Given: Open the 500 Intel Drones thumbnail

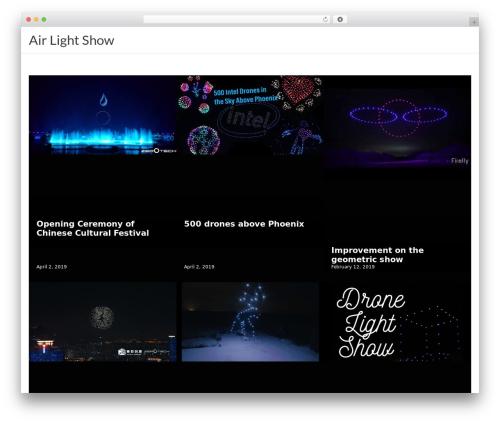Looking at the screenshot, I should 250,115.
